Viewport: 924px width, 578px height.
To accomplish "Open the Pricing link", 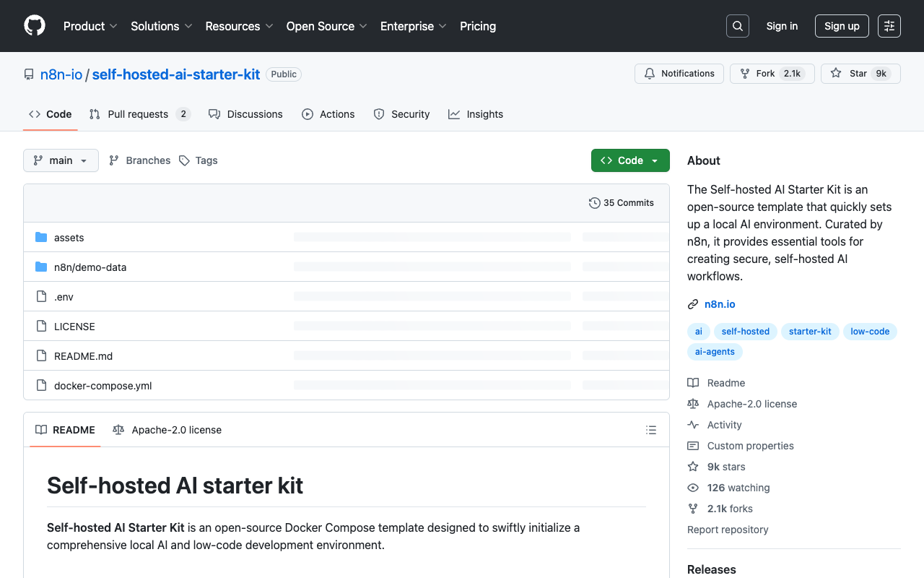I will click(x=478, y=26).
